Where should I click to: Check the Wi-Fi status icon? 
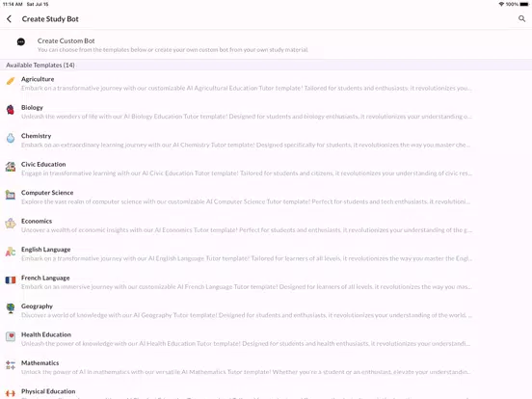pyautogui.click(x=501, y=4)
